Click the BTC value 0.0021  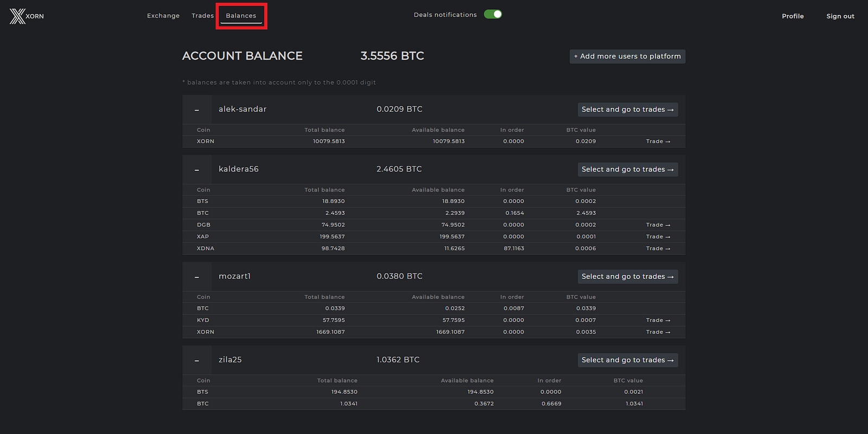(x=634, y=392)
